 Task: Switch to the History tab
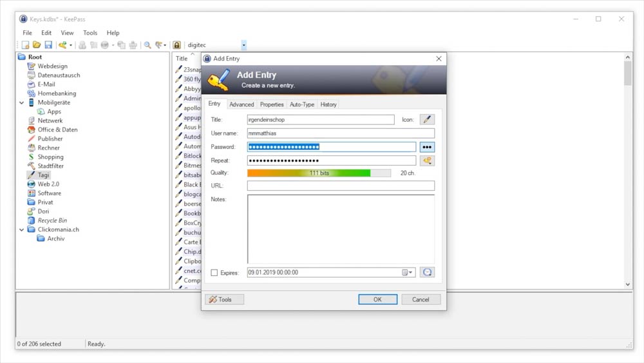[x=328, y=104]
